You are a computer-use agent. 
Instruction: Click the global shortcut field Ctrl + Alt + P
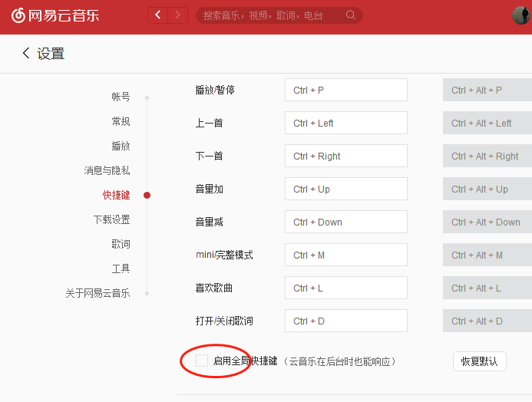pos(487,90)
